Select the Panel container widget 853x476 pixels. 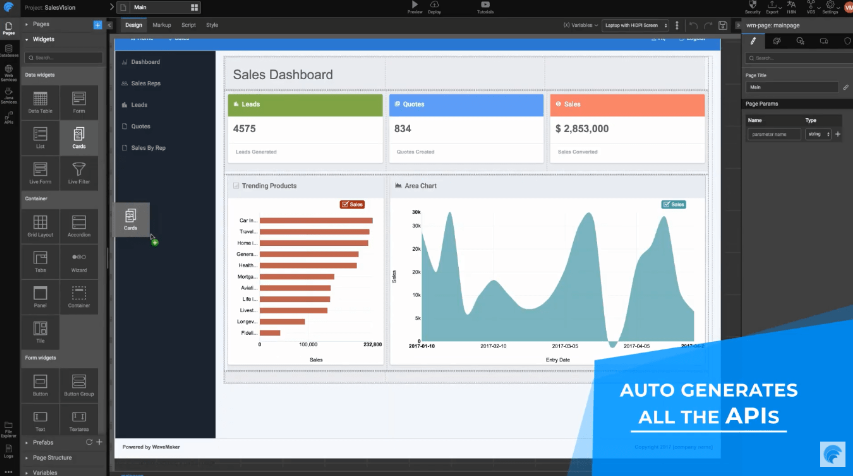point(40,296)
